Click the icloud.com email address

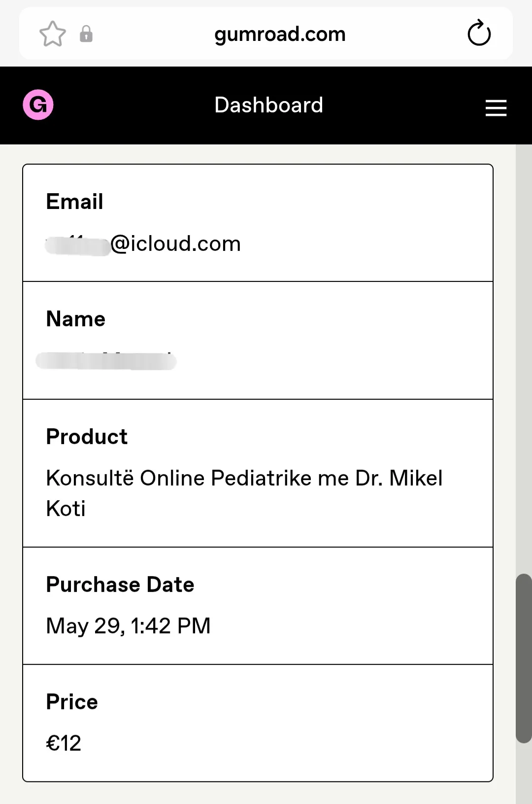point(143,244)
